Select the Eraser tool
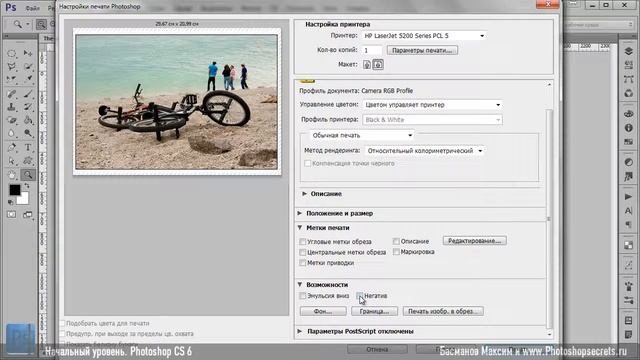The height and width of the screenshot is (360, 640). 11,120
